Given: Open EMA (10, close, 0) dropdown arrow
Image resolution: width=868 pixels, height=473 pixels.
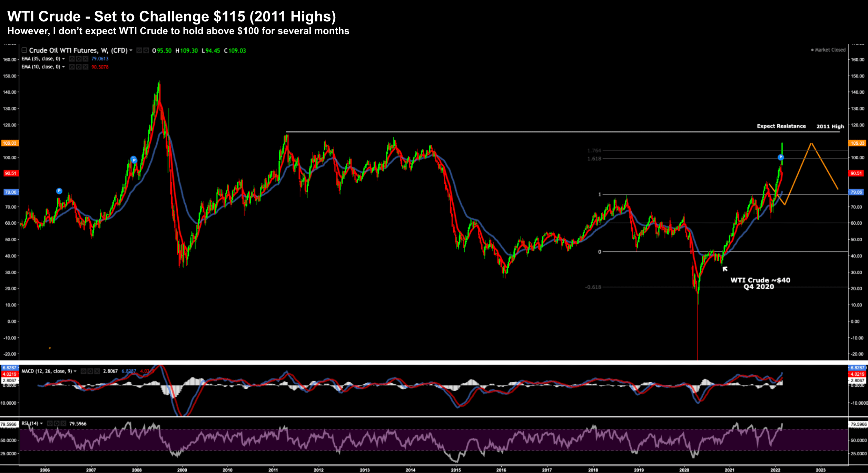Looking at the screenshot, I should 63,67.
